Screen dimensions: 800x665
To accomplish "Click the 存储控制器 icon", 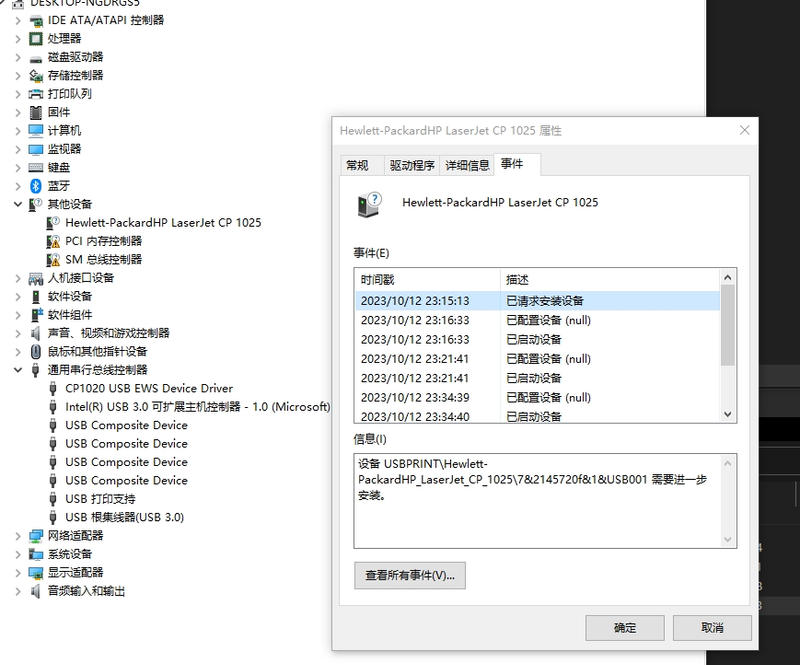I will [36, 76].
